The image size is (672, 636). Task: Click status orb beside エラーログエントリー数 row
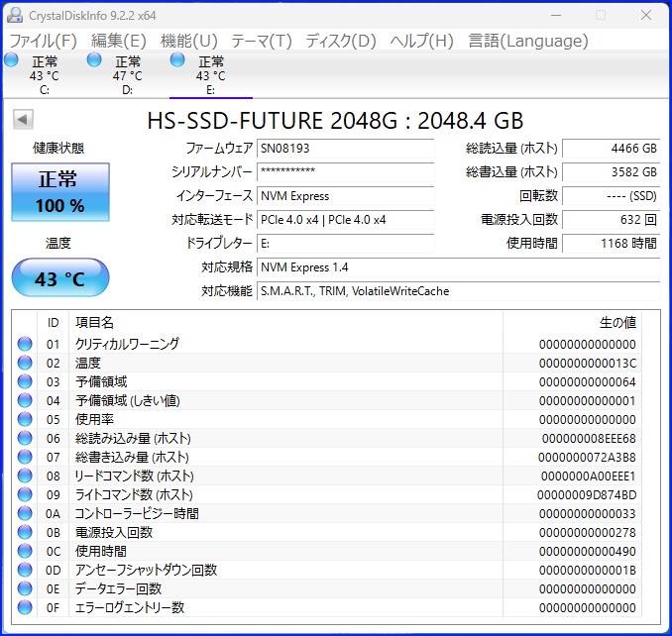[25, 607]
